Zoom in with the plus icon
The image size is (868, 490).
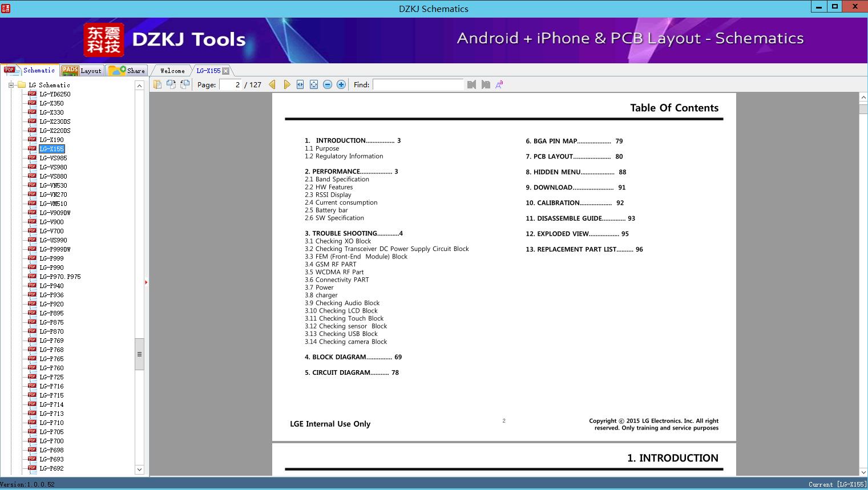click(341, 84)
